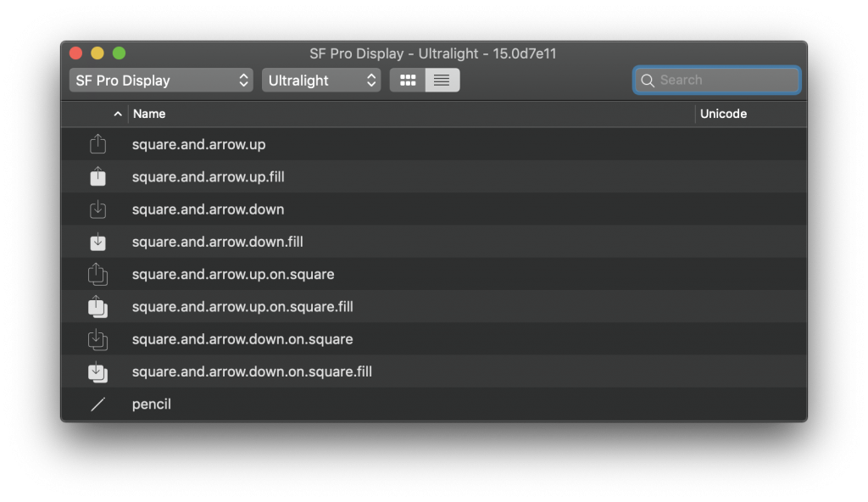868x502 pixels.
Task: Click the square.and.arrow.up glyph icon
Action: click(x=98, y=144)
